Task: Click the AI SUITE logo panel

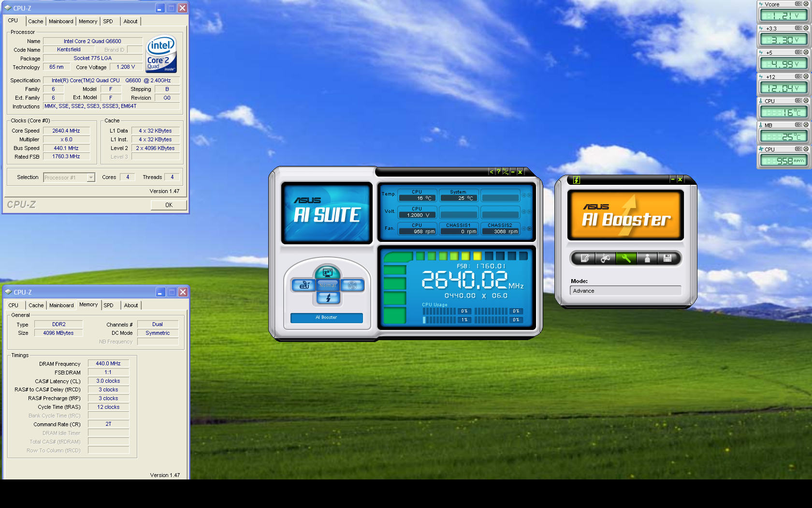Action: point(327,213)
